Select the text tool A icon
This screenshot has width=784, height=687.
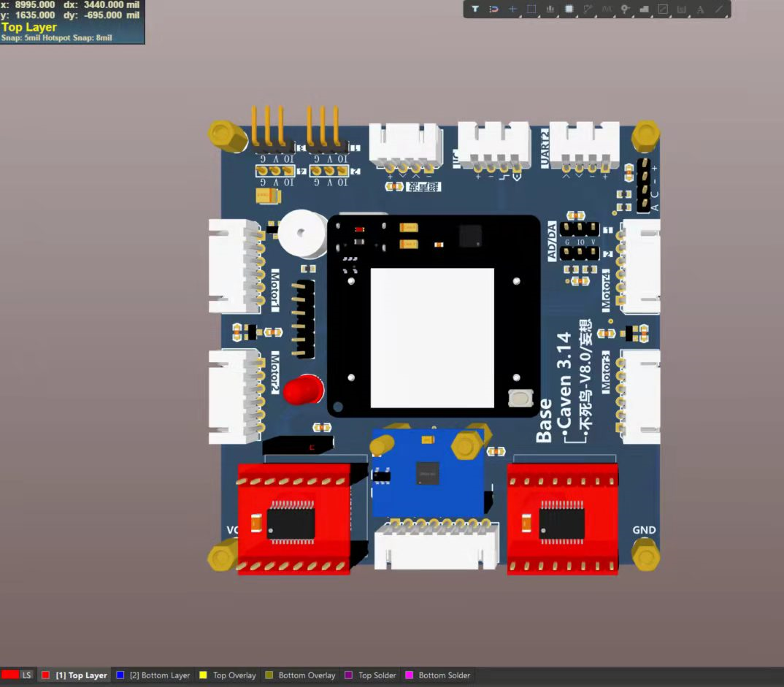click(x=701, y=9)
